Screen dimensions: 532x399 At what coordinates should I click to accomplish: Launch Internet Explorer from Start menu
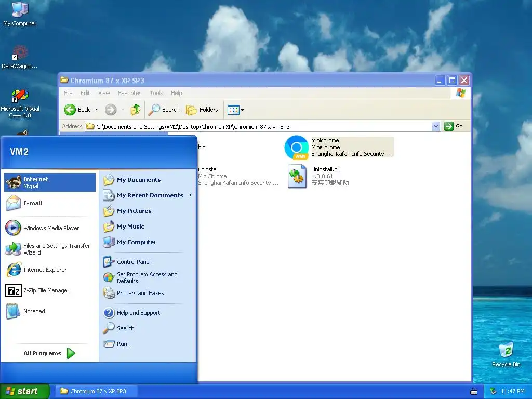pyautogui.click(x=50, y=270)
